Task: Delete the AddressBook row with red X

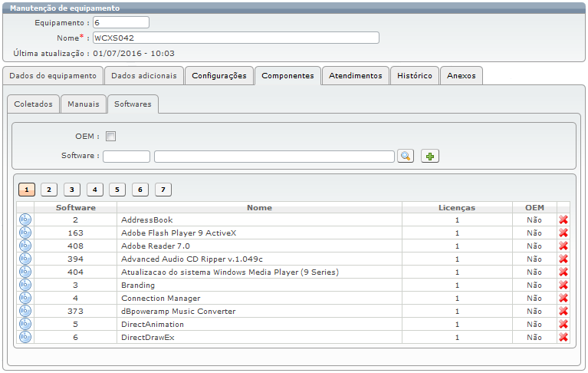Action: coord(563,220)
